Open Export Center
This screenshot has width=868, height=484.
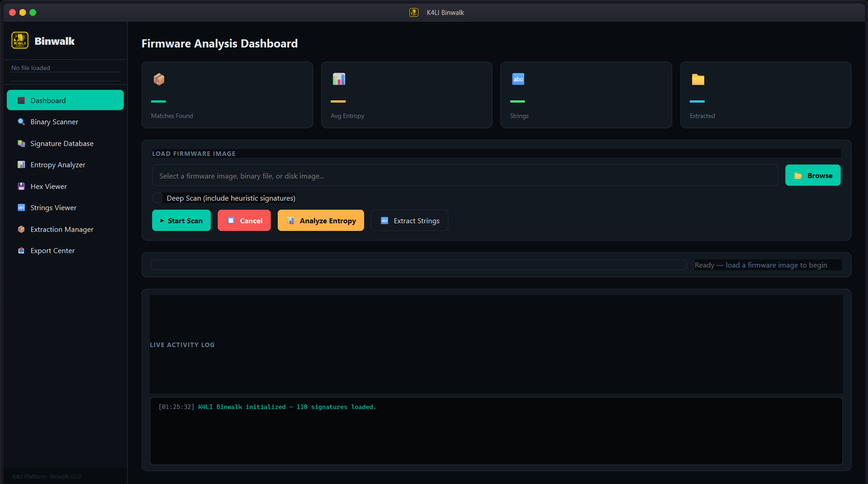(65, 250)
